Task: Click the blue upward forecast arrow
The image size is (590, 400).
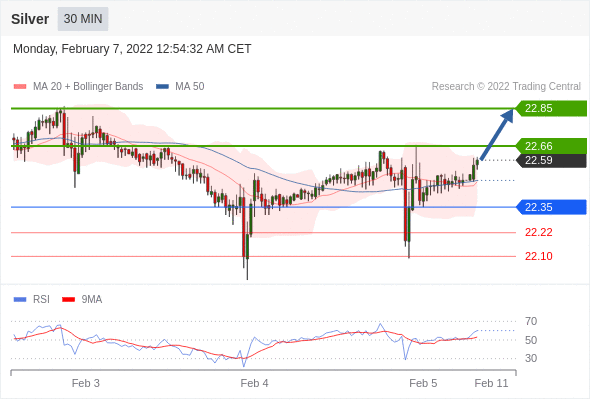Action: point(497,134)
